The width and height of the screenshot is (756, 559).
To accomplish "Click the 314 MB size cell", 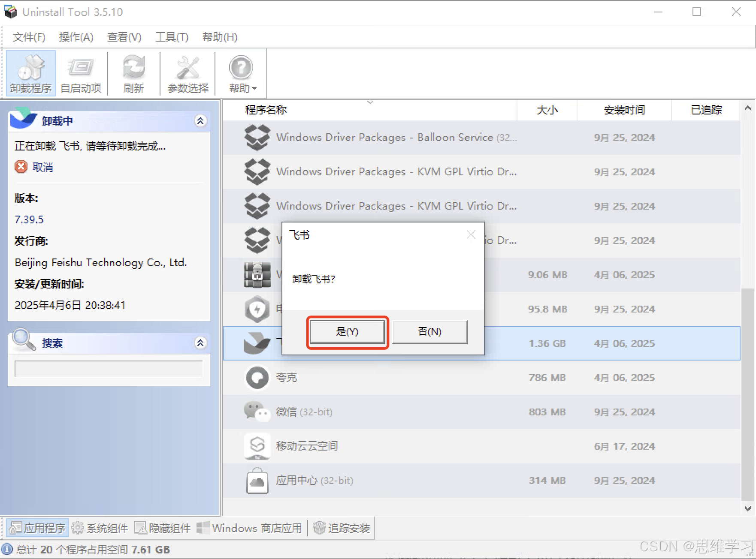I will 547,481.
